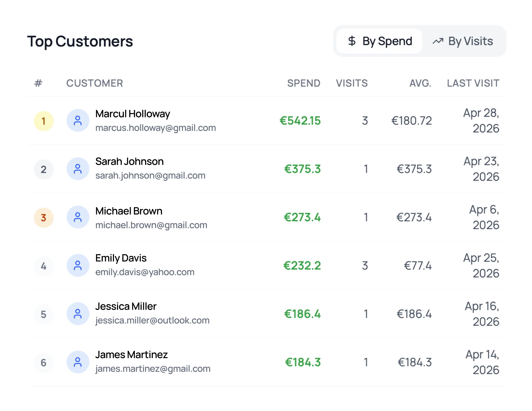Click the CUSTOMER column header
The width and height of the screenshot is (532, 411).
[94, 83]
